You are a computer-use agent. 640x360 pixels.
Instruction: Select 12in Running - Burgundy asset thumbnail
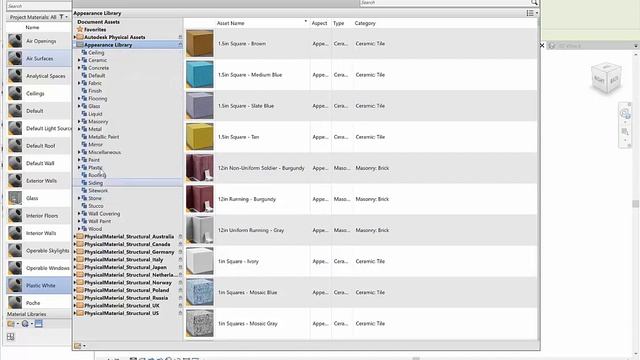200,199
